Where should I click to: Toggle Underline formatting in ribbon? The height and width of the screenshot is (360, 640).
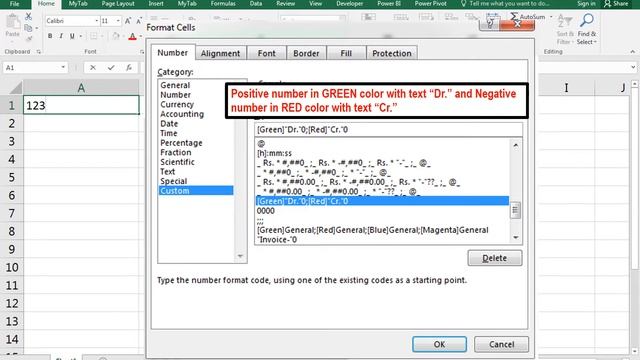(x=72, y=36)
